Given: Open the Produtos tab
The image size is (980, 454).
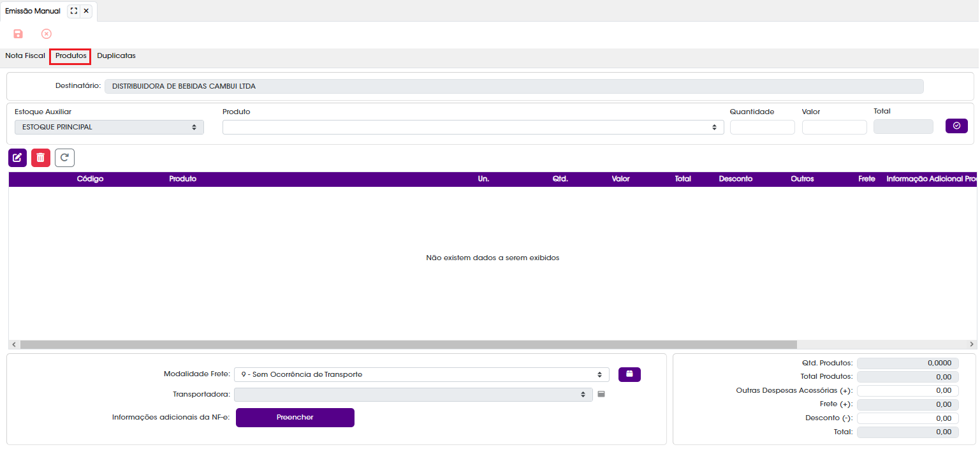Looking at the screenshot, I should tap(71, 56).
